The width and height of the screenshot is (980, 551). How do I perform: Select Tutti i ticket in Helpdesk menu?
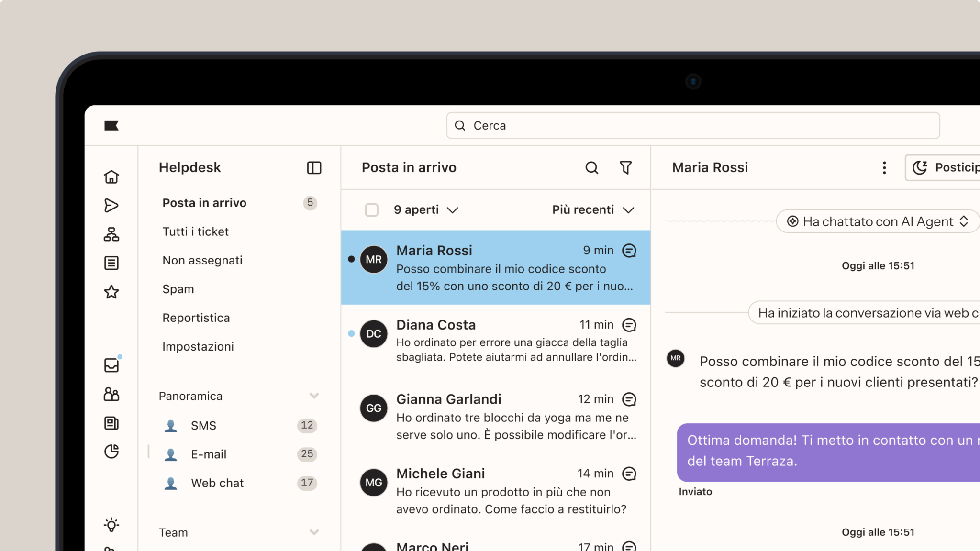(x=195, y=231)
